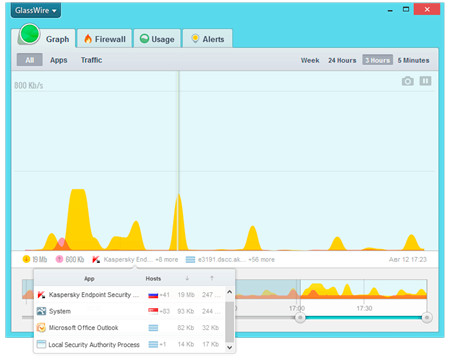Image resolution: width=450 pixels, height=361 pixels.
Task: Expand the +56 more hosts list
Action: pos(261,259)
